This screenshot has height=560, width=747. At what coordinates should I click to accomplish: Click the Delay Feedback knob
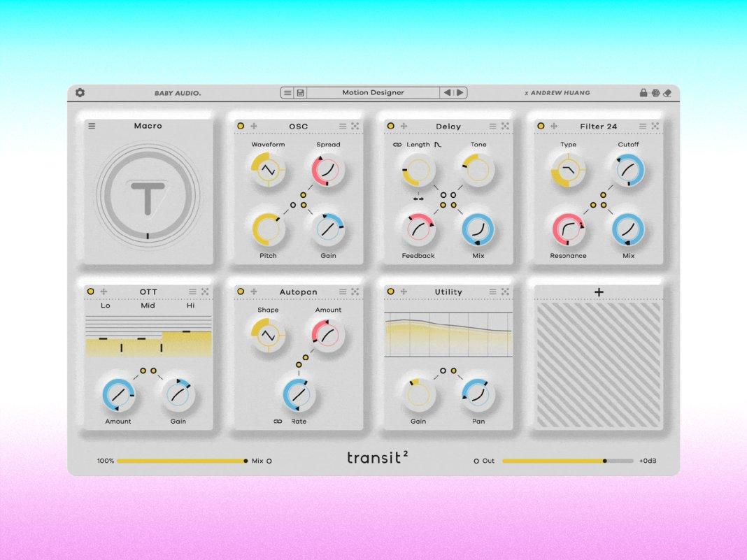point(418,229)
